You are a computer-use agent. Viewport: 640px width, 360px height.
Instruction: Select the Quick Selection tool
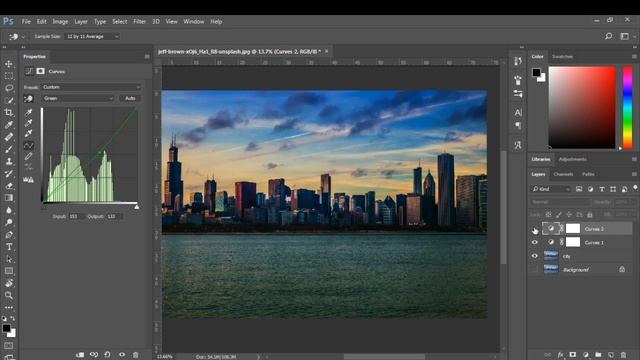(x=9, y=100)
